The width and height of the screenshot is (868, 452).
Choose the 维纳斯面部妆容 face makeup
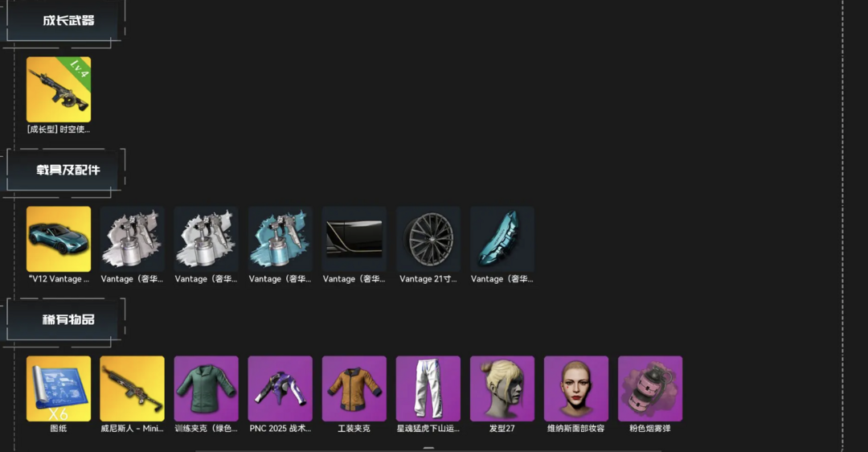click(x=576, y=388)
